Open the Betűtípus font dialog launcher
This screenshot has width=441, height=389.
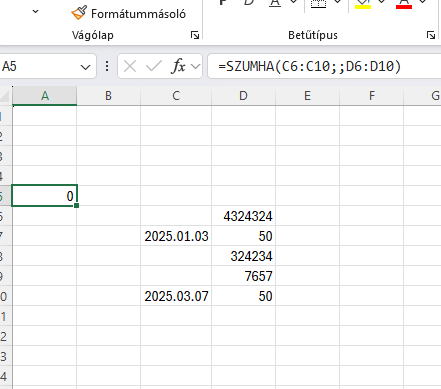coord(431,35)
